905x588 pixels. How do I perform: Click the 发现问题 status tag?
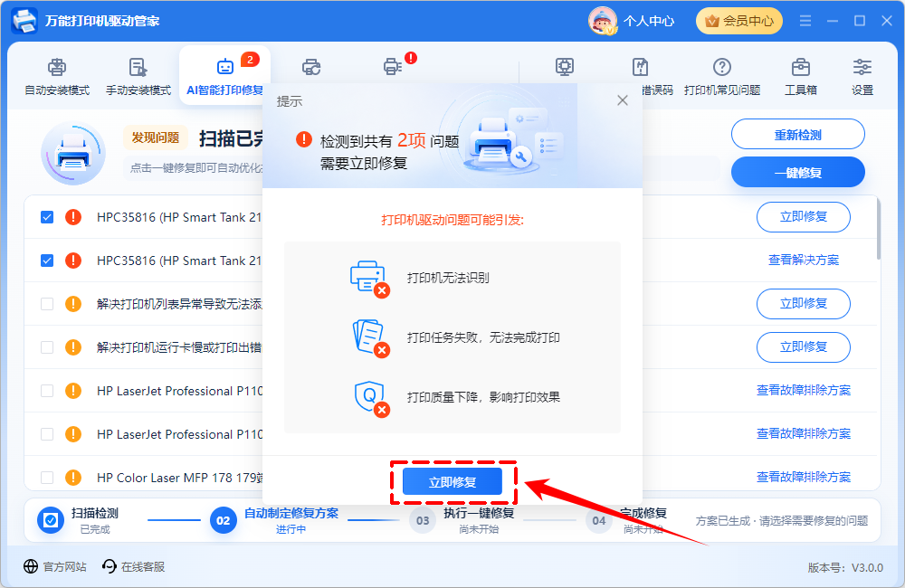(x=156, y=138)
